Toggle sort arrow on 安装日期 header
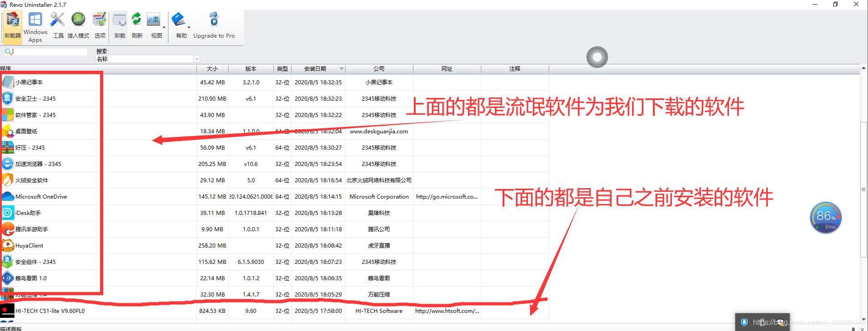868x331 pixels. click(341, 69)
